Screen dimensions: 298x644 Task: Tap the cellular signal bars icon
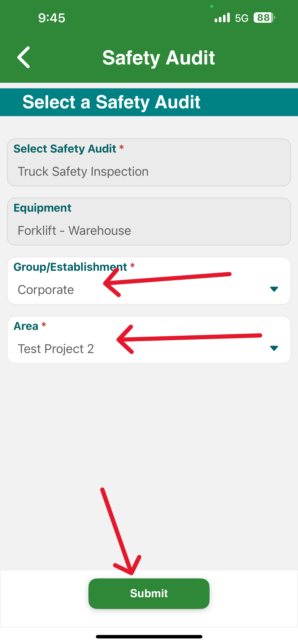222,18
